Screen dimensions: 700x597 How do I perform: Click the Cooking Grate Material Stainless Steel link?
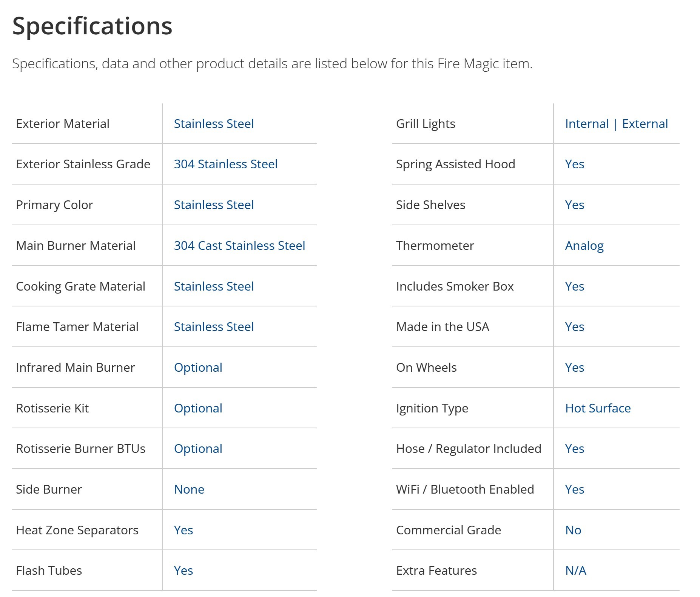(x=213, y=286)
